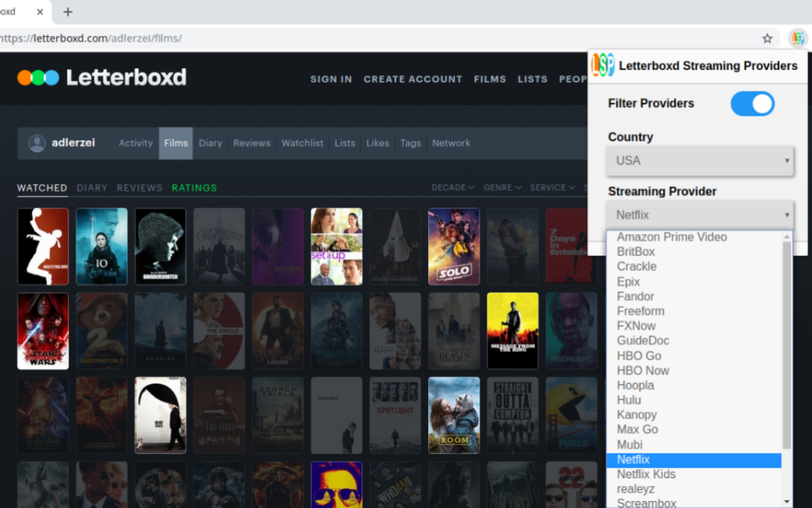The height and width of the screenshot is (508, 812).
Task: Choose Hulu from the list
Action: click(x=694, y=400)
